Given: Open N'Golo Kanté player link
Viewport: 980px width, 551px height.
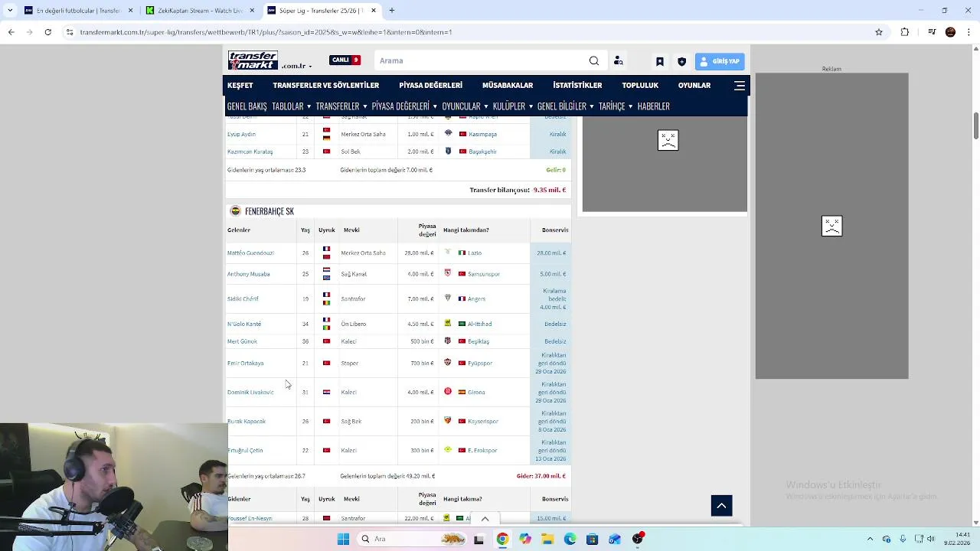Looking at the screenshot, I should click(244, 324).
